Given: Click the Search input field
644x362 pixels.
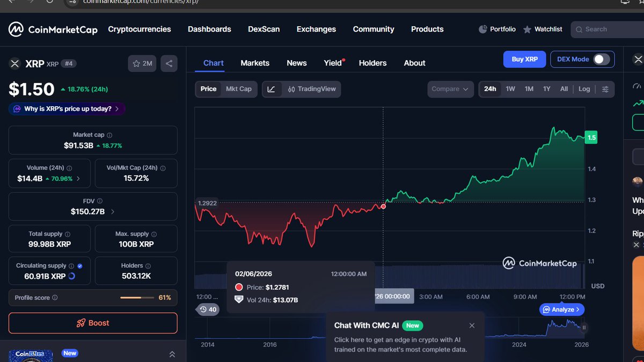Looking at the screenshot, I should coord(608,29).
